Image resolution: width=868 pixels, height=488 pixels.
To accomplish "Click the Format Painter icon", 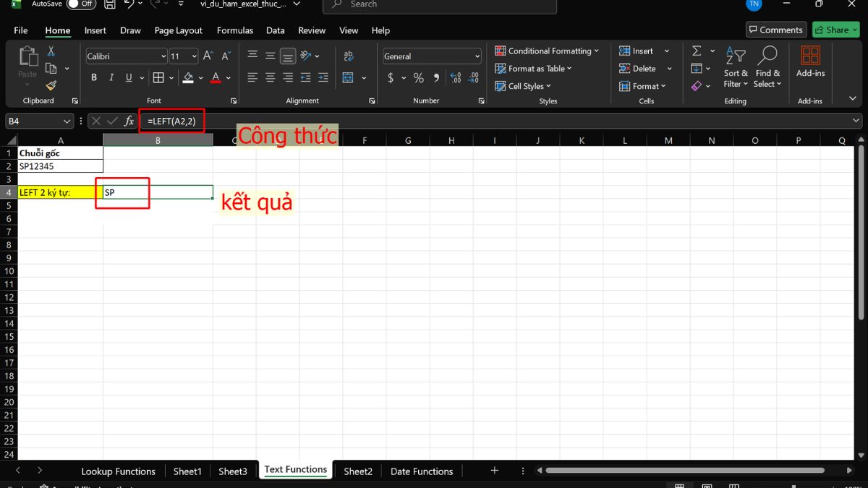I will 51,85.
